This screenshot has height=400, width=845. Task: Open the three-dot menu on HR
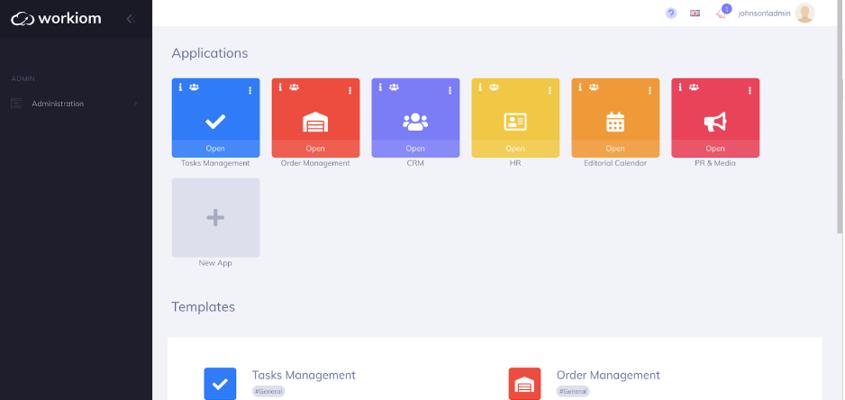[550, 91]
